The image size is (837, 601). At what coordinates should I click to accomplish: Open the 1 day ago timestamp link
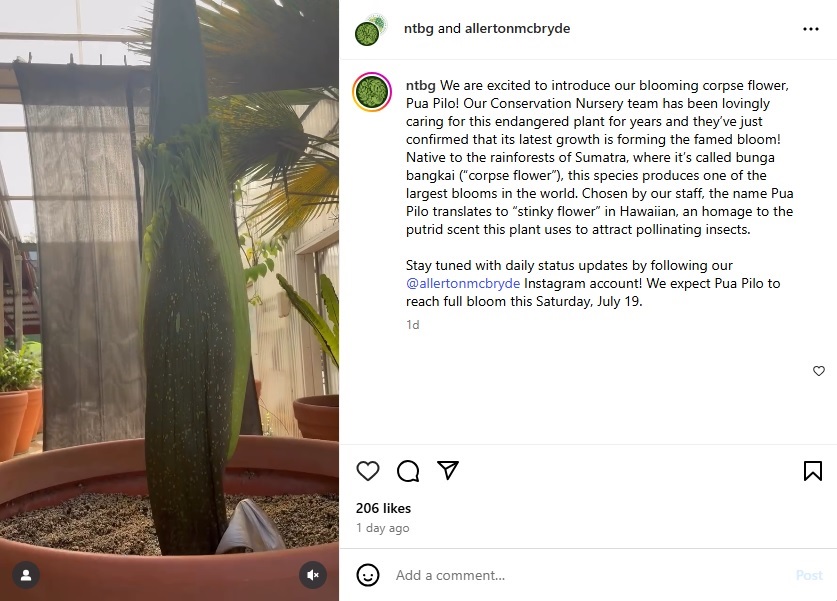[x=383, y=528]
